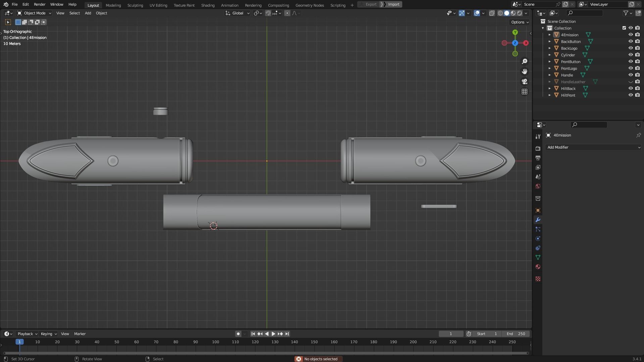
Task: Open the Material properties tab icon
Action: click(x=538, y=267)
